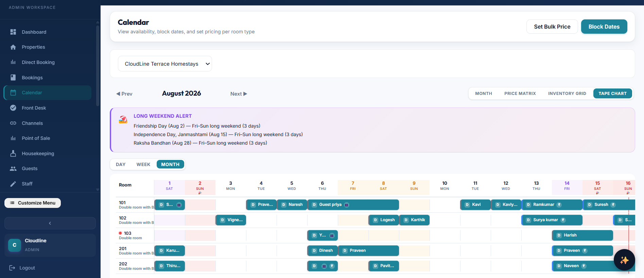644x278 pixels.
Task: Go to next month with Next
Action: point(239,94)
